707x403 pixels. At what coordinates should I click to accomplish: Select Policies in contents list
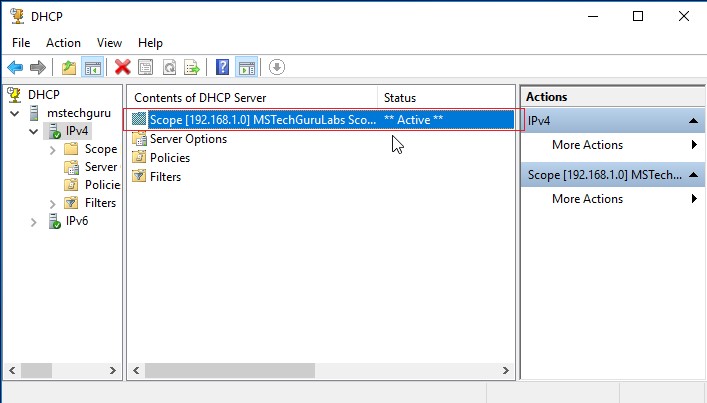(x=170, y=158)
